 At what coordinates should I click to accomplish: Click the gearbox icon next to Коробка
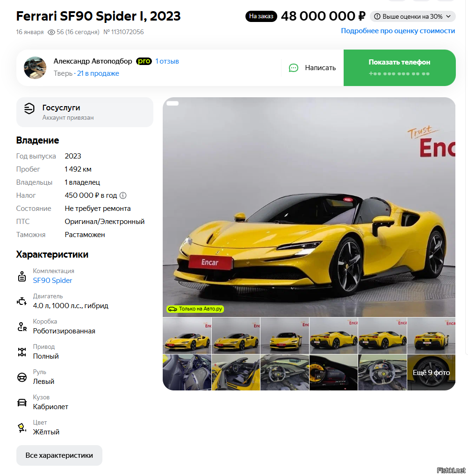[x=22, y=327]
